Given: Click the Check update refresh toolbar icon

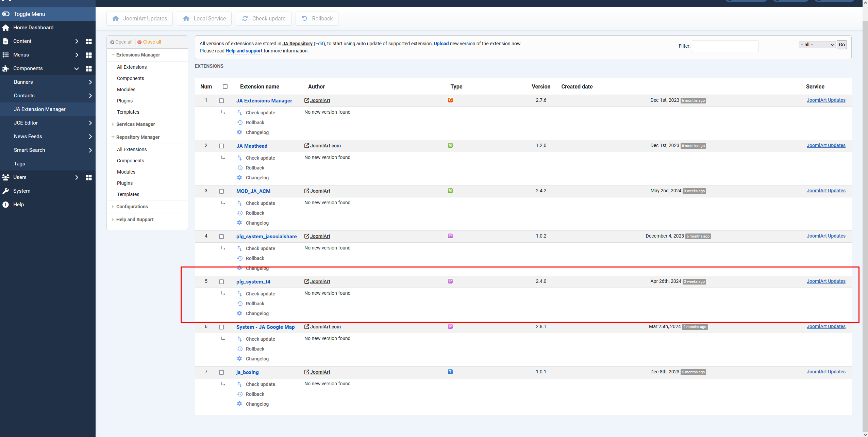Looking at the screenshot, I should click(x=245, y=18).
